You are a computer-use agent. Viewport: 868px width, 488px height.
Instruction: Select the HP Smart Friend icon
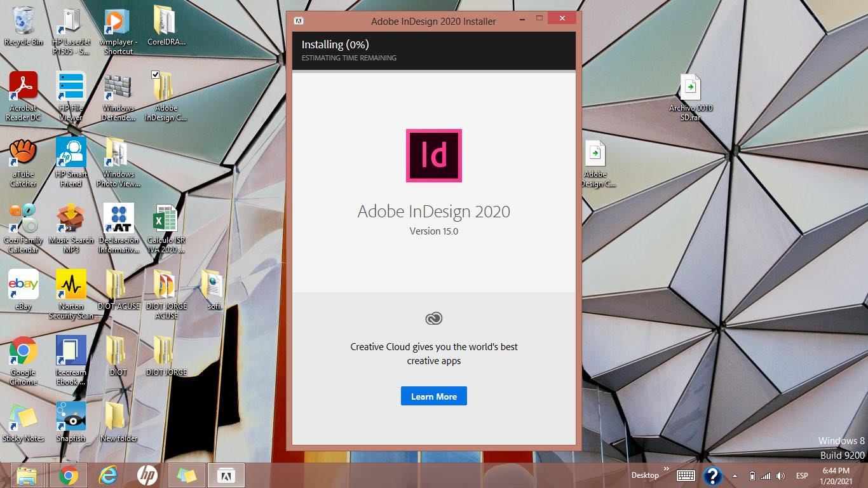71,163
